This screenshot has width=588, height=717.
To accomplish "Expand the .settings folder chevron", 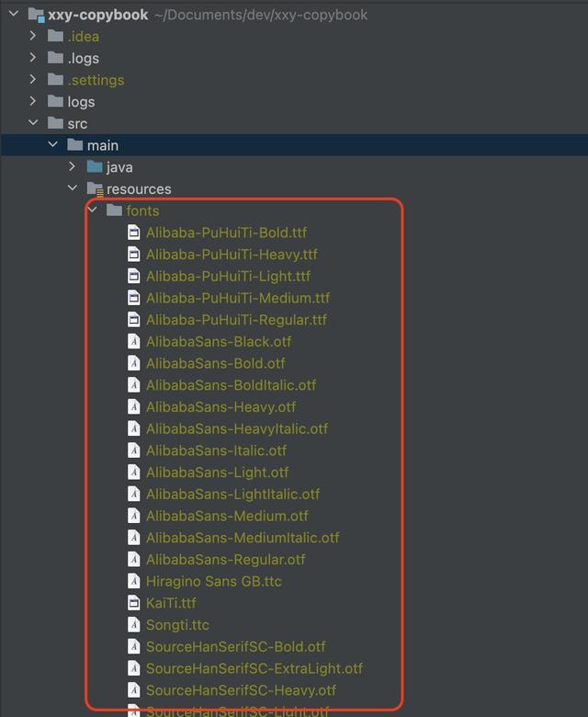I will click(x=33, y=79).
